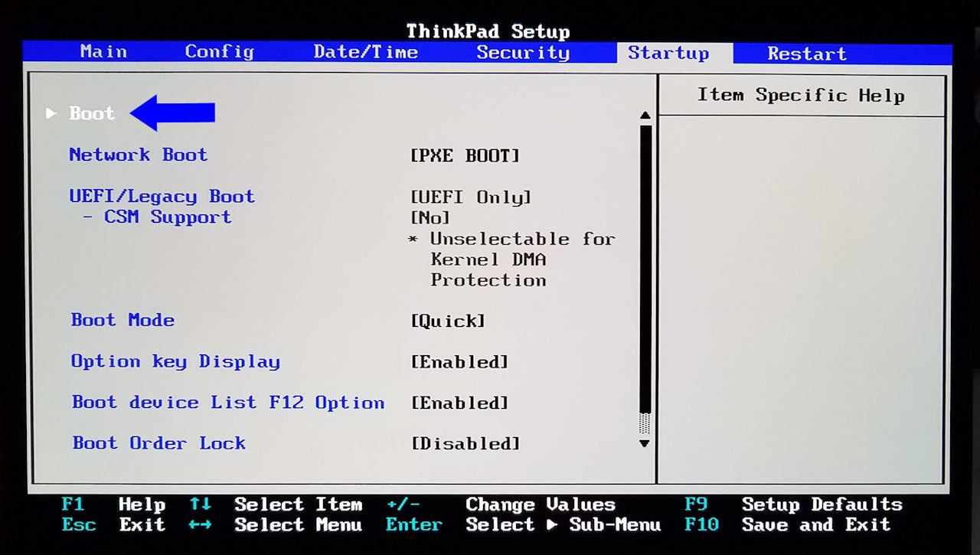This screenshot has width=980, height=555.
Task: Click the scrollbar down arrow
Action: tap(645, 444)
